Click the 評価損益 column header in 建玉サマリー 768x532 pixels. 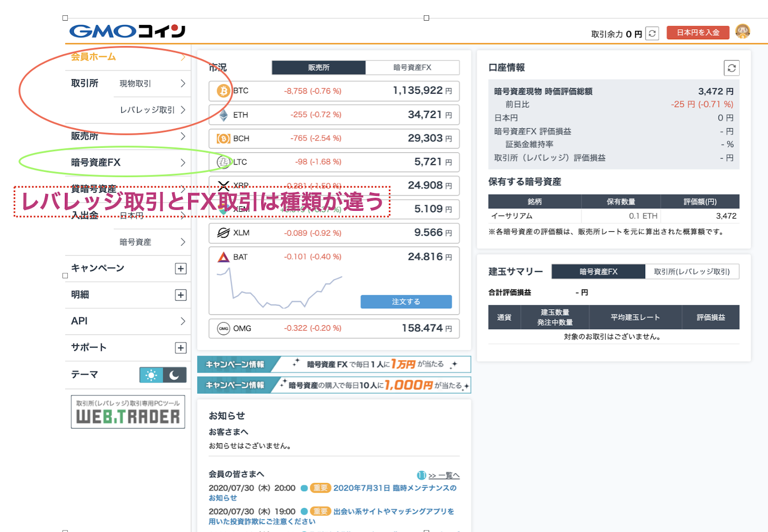click(711, 317)
